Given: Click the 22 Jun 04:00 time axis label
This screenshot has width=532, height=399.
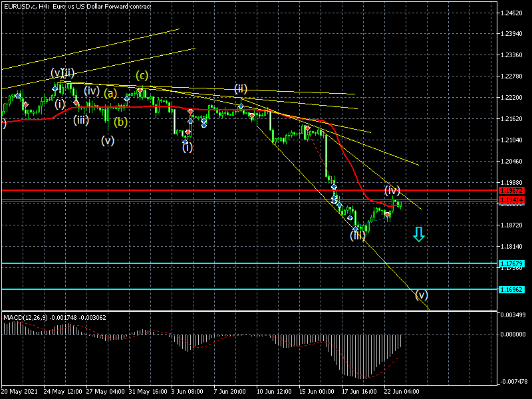Looking at the screenshot, I should point(401,391).
